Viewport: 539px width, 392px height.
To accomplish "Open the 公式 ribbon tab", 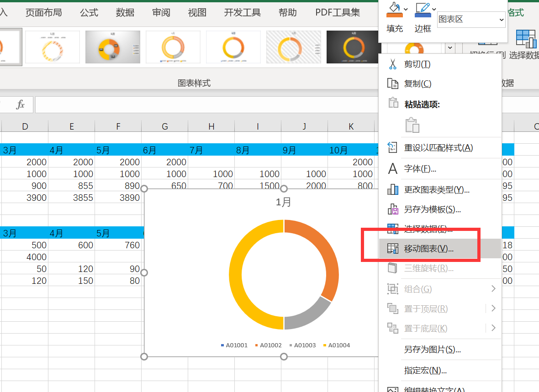I will click(89, 12).
